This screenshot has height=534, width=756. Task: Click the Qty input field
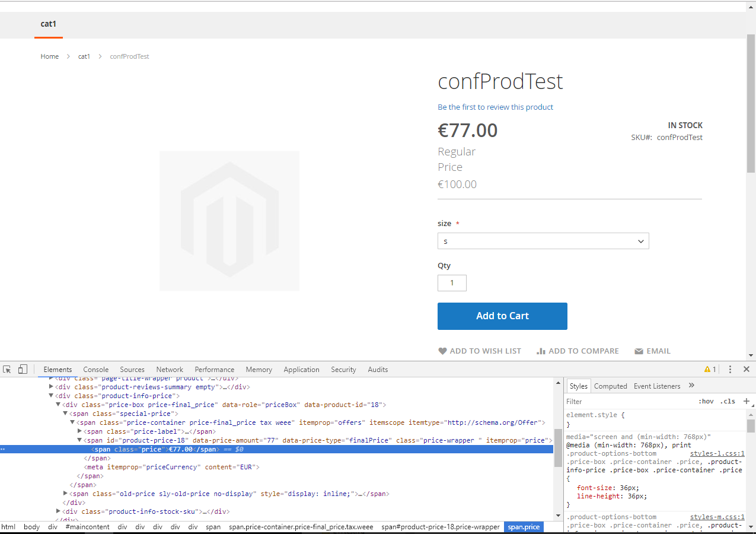(452, 283)
